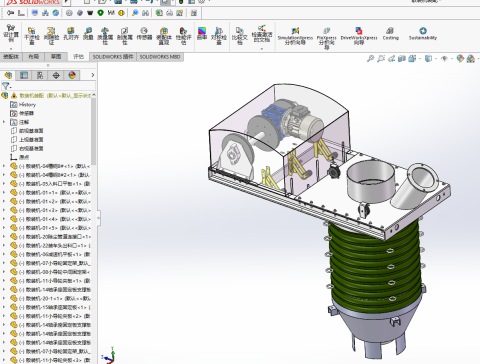Open 检查激活的文档 dropdown arrow
The width and height of the screenshot is (480, 364).
pos(262,49)
